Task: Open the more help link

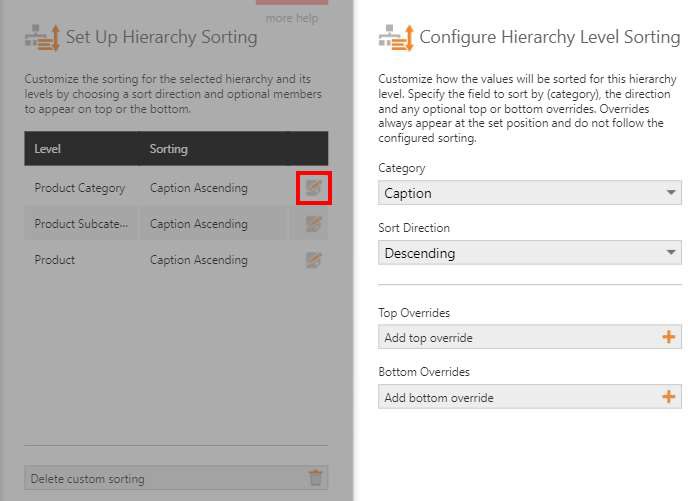Action: tap(292, 18)
